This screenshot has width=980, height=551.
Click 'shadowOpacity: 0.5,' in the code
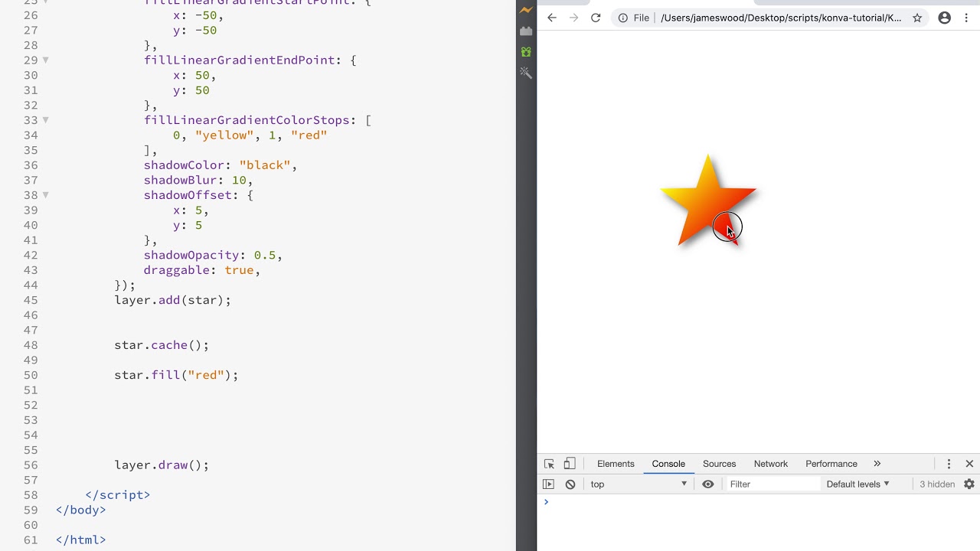point(213,255)
